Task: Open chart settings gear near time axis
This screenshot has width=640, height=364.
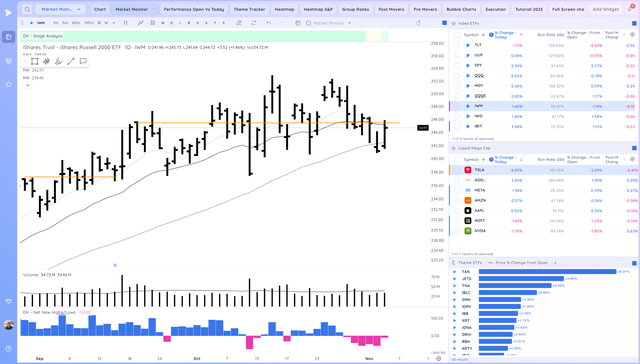Action: (438, 359)
